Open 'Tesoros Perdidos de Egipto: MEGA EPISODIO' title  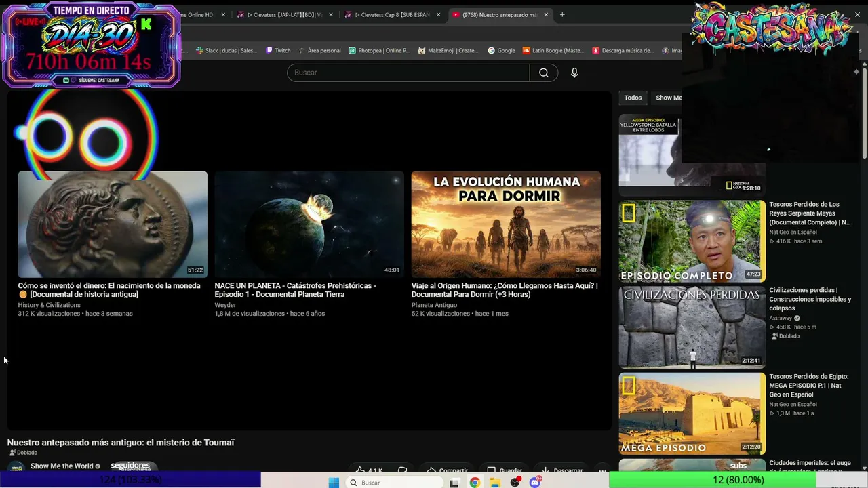809,385
